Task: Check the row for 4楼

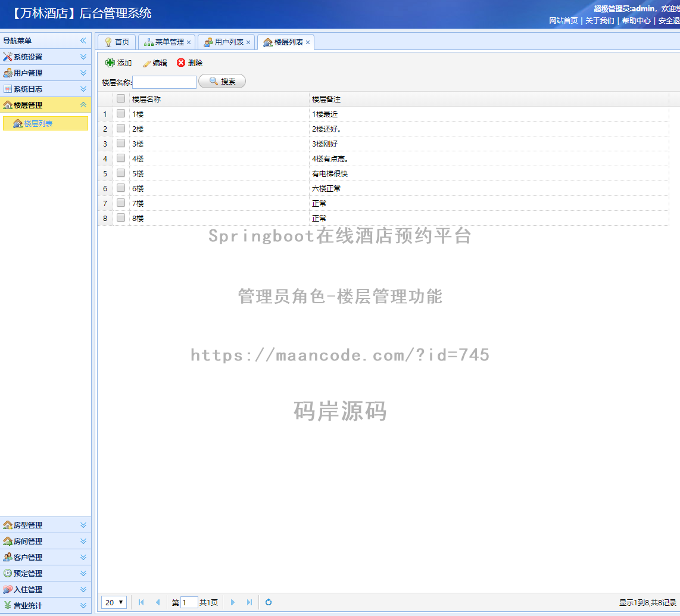Action: pos(121,158)
